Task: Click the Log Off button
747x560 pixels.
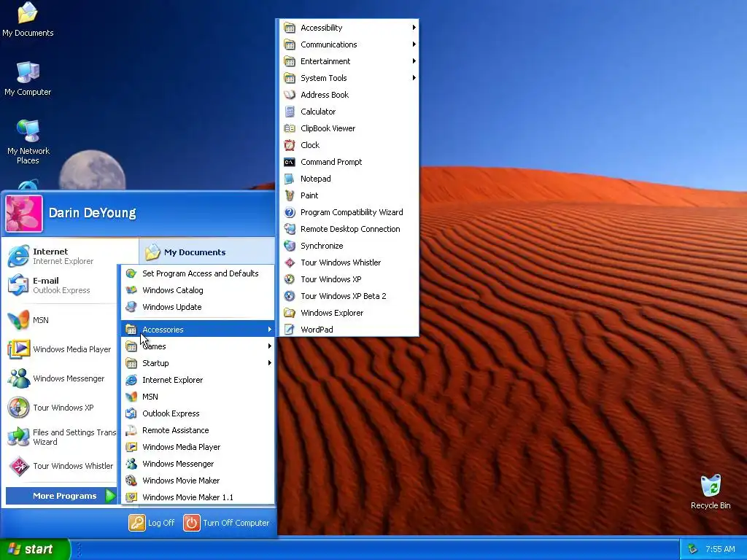Action: tap(152, 523)
